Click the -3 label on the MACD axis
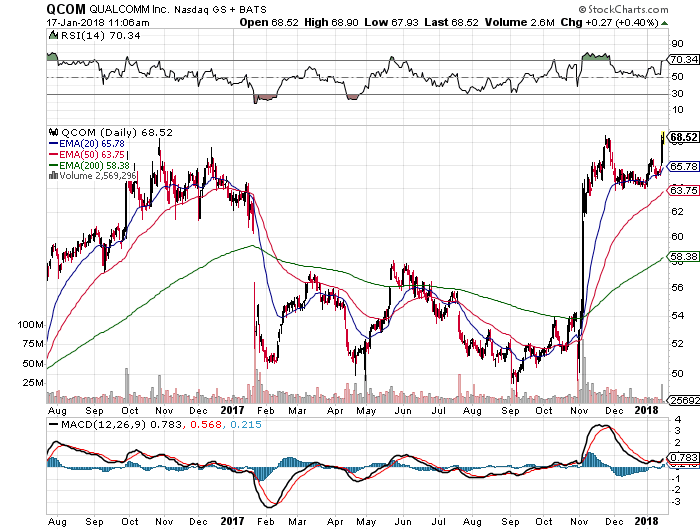 pos(675,502)
